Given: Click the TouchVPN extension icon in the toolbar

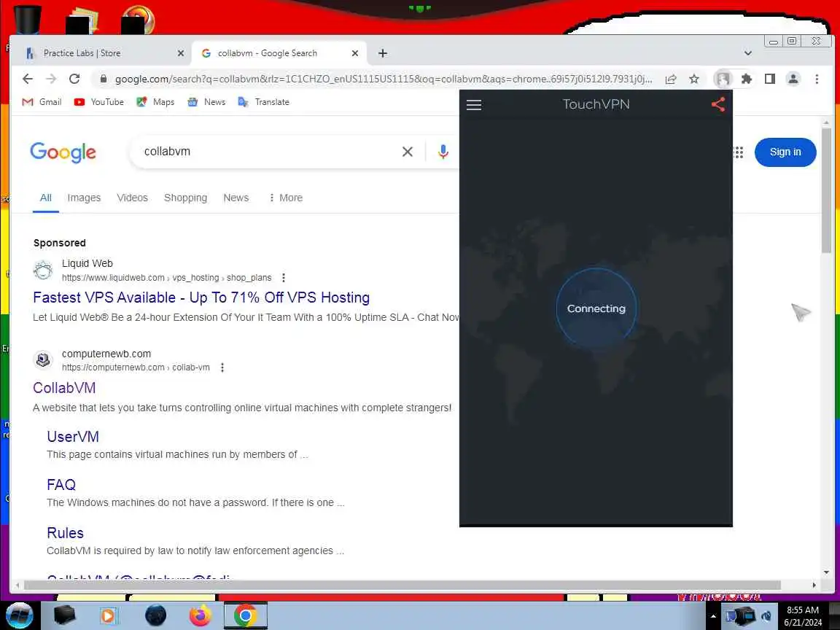Looking at the screenshot, I should (723, 79).
